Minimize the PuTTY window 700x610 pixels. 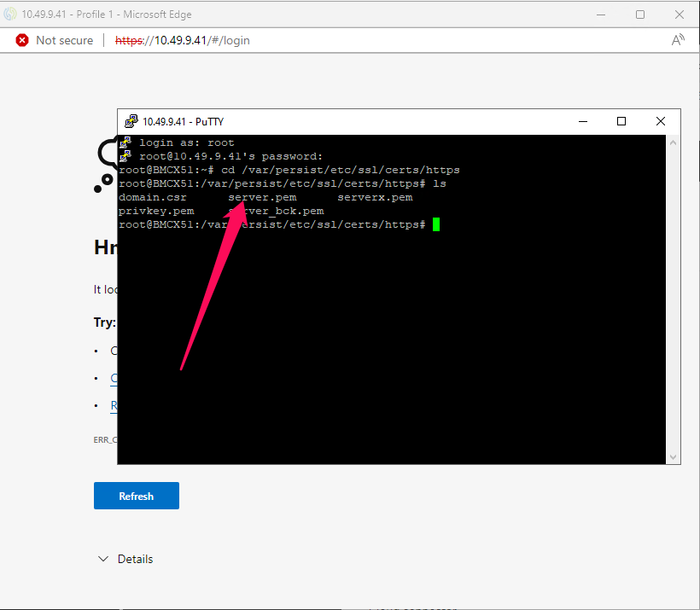(x=582, y=121)
